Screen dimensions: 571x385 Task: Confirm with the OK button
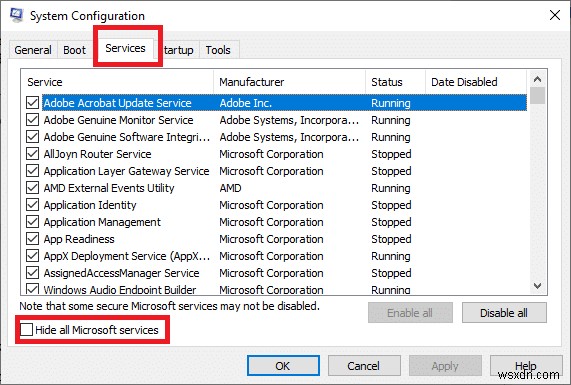[283, 366]
